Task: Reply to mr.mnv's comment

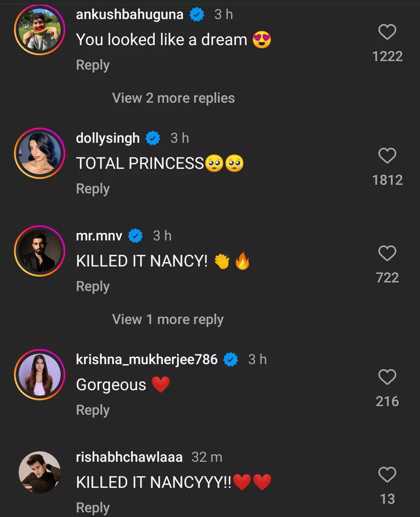Action: (93, 286)
